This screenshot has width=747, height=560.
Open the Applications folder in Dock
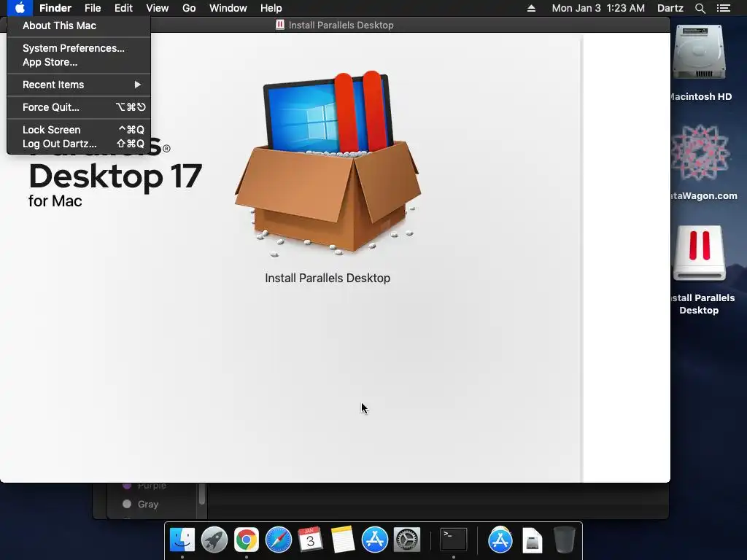click(500, 540)
